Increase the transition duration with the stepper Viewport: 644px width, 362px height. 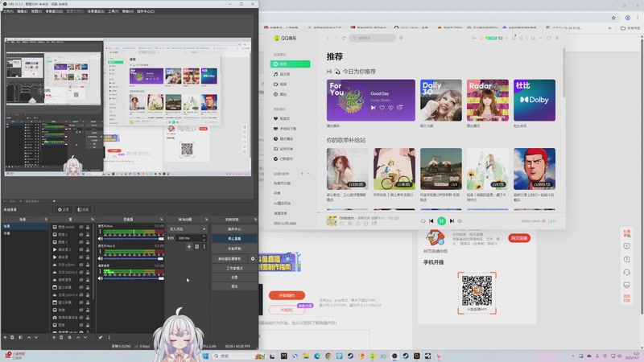click(204, 237)
